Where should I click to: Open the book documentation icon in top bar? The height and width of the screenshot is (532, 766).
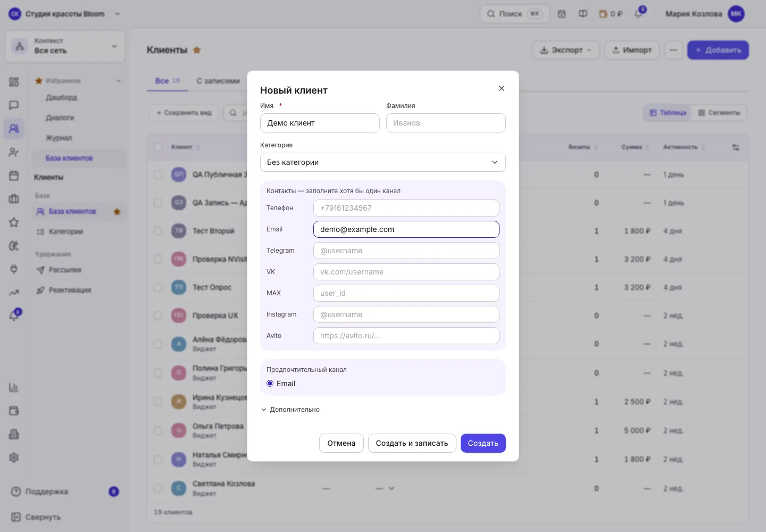pos(583,14)
